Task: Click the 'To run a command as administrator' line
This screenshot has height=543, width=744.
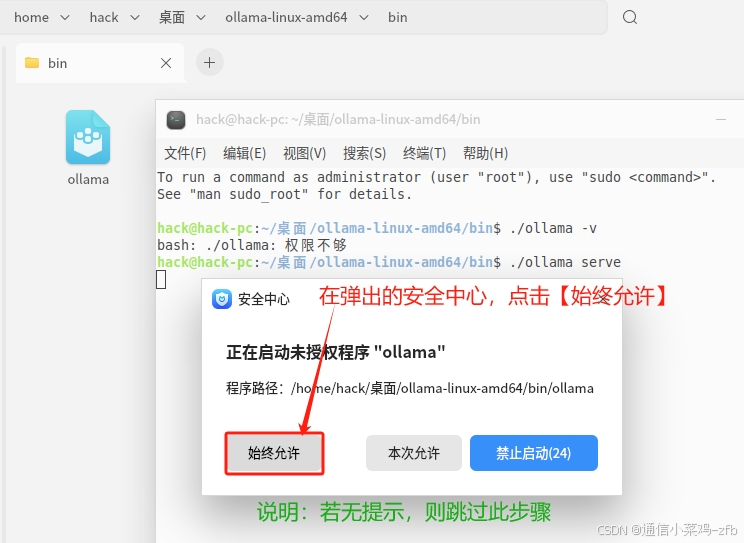Action: (x=436, y=177)
